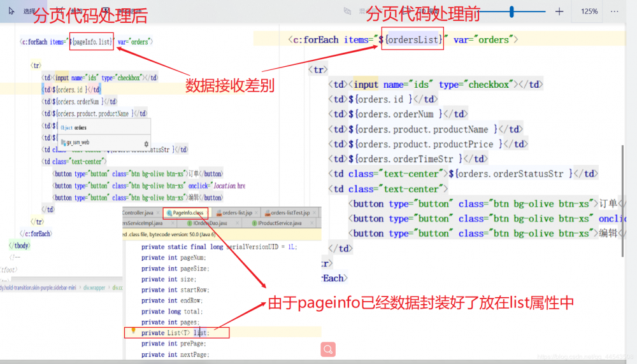Adjust the zoom level slider handle
637x364 pixels.
pos(512,11)
